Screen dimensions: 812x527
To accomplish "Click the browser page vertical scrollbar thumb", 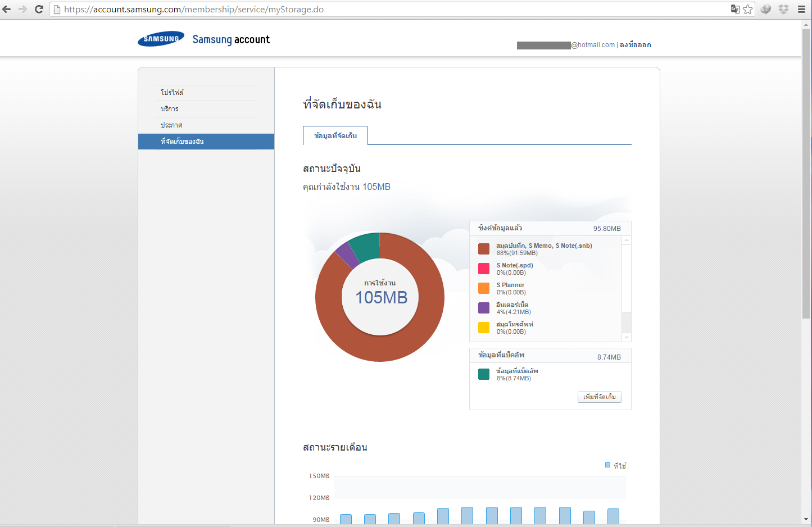I will pyautogui.click(x=807, y=174).
